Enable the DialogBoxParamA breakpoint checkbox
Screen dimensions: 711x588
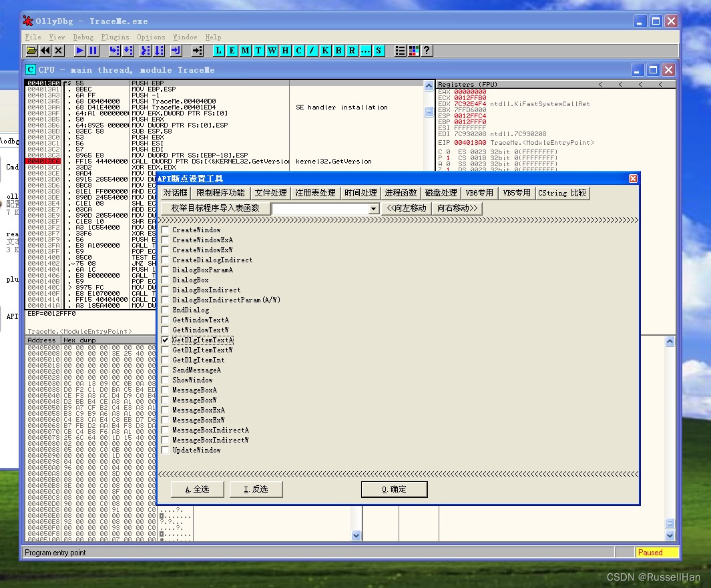[165, 270]
